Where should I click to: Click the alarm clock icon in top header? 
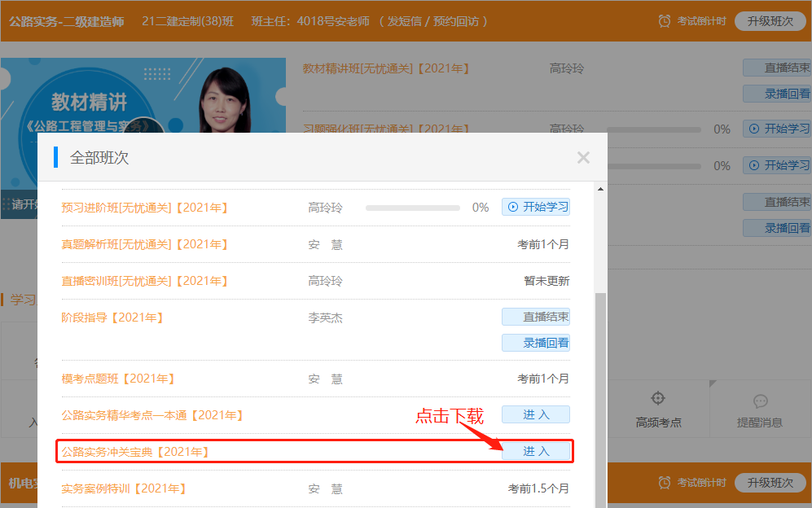coord(665,21)
